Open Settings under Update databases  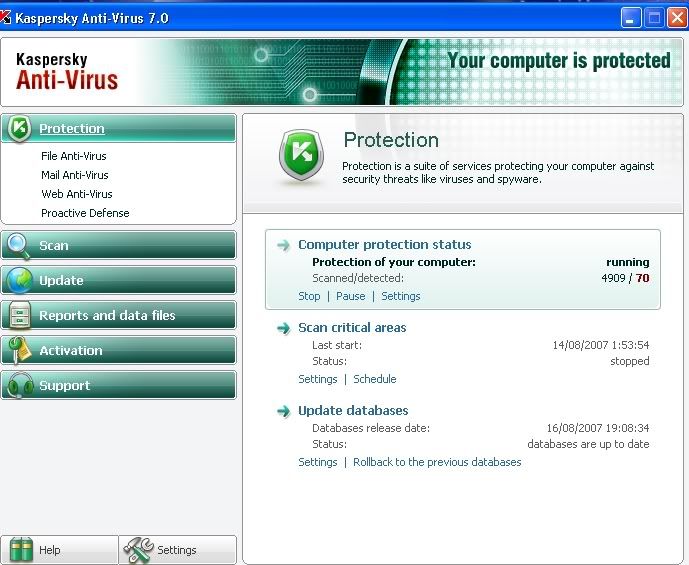pyautogui.click(x=318, y=462)
